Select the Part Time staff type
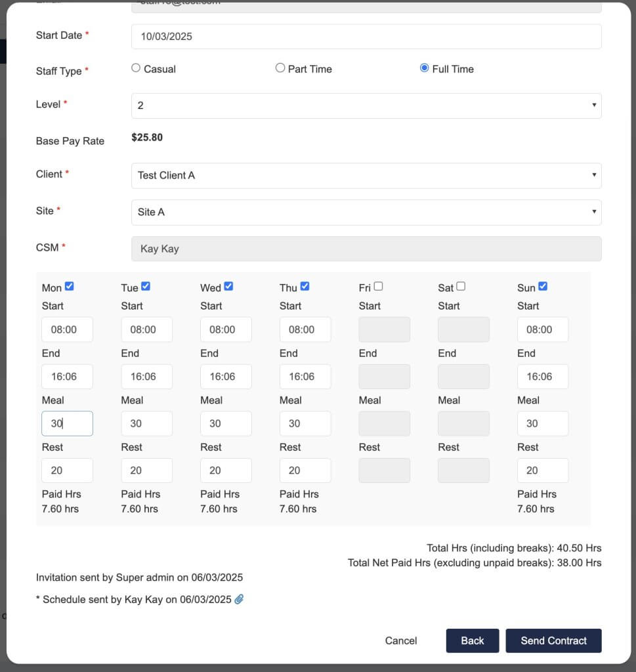Screen dimensions: 636x672 tap(280, 68)
